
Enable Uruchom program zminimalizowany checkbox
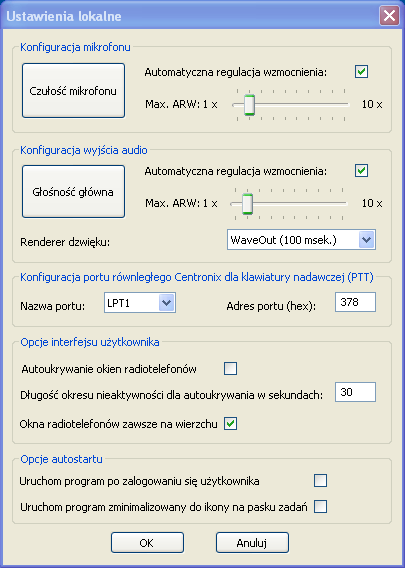point(320,506)
